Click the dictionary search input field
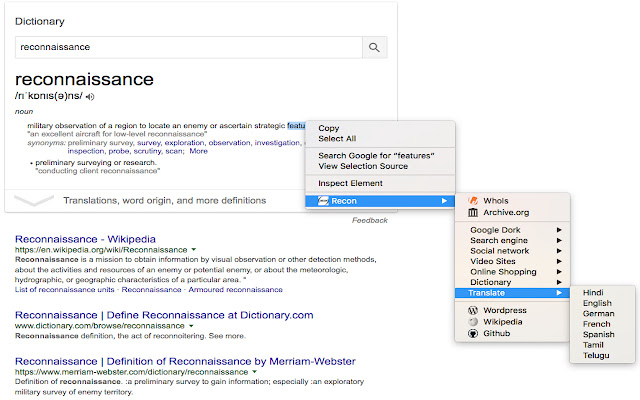This screenshot has height=400, width=640. 189,47
